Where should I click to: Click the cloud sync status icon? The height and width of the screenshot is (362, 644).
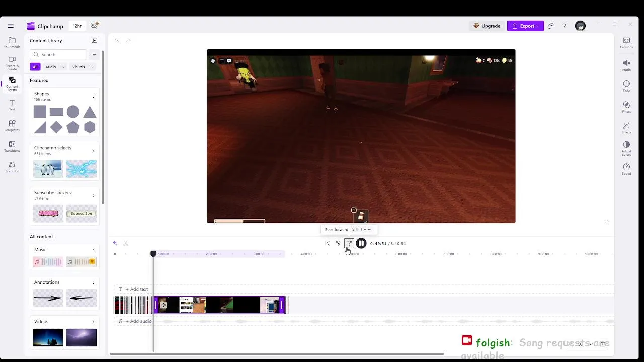tap(95, 25)
